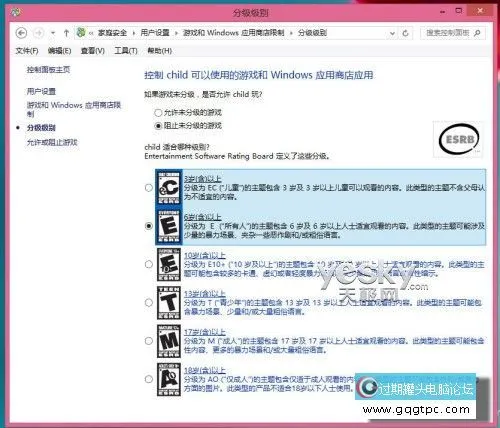
Task: Click the M Mature rating icon
Action: coord(169,341)
